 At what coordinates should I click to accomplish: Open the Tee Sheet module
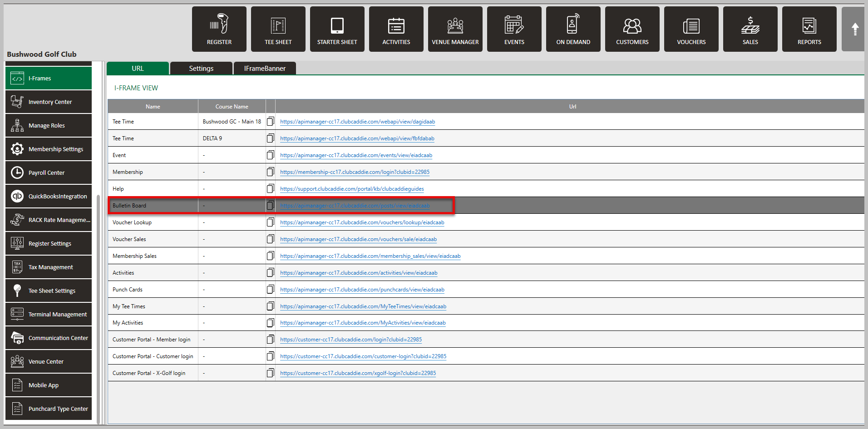[x=278, y=29]
